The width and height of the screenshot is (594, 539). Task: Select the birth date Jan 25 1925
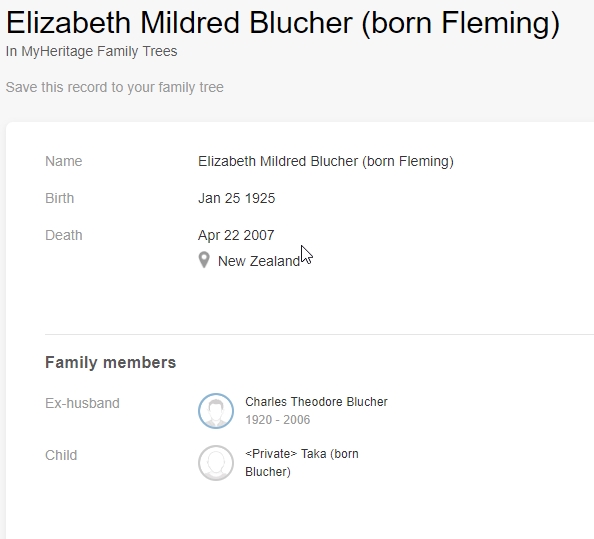[x=236, y=198]
